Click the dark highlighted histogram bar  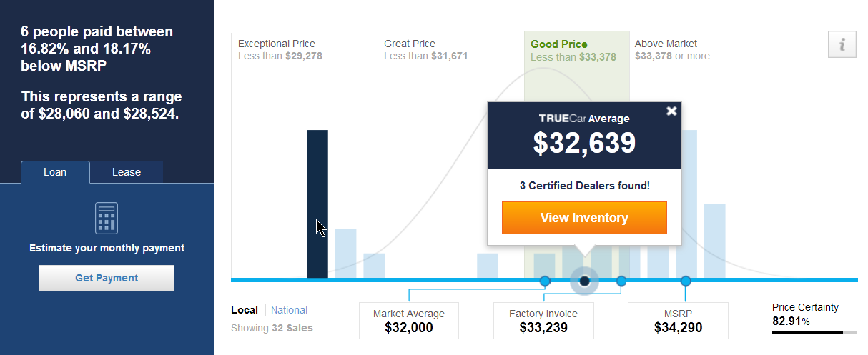pos(317,204)
